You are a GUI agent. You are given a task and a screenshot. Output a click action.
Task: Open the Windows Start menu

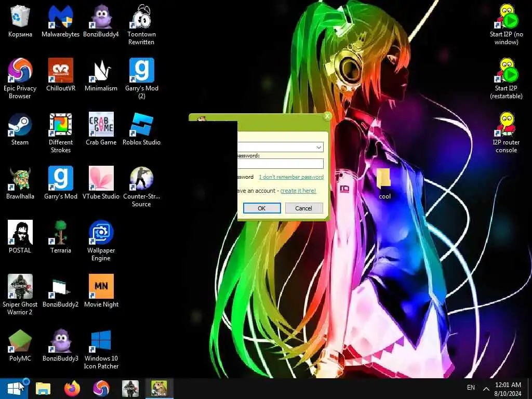point(15,389)
